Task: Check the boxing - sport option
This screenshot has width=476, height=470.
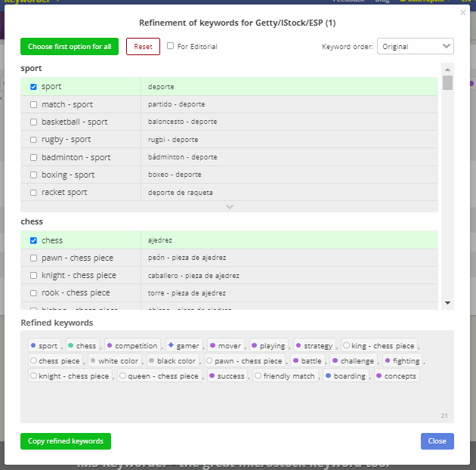Action: 33,175
